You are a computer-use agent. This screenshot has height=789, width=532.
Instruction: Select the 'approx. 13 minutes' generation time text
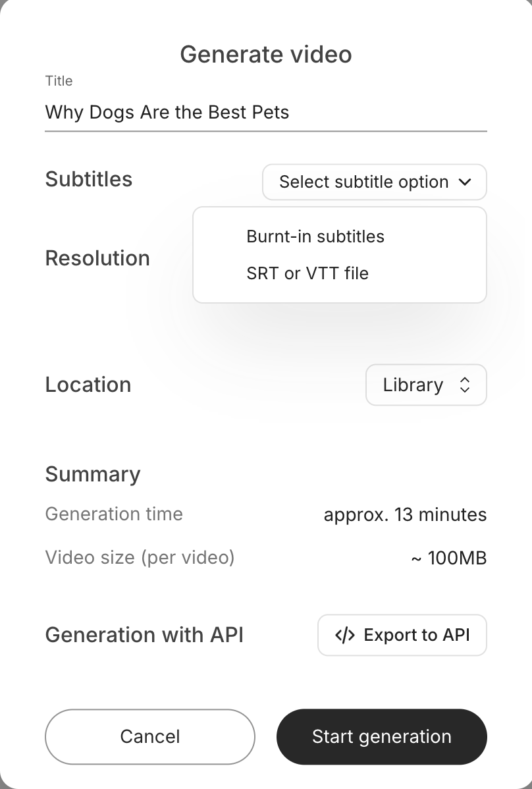point(406,515)
